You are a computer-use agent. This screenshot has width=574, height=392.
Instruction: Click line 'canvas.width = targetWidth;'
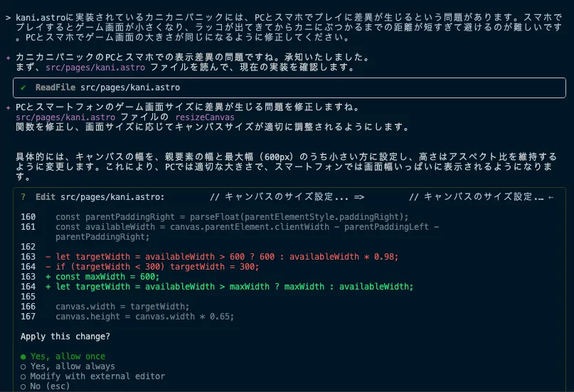pos(122,307)
